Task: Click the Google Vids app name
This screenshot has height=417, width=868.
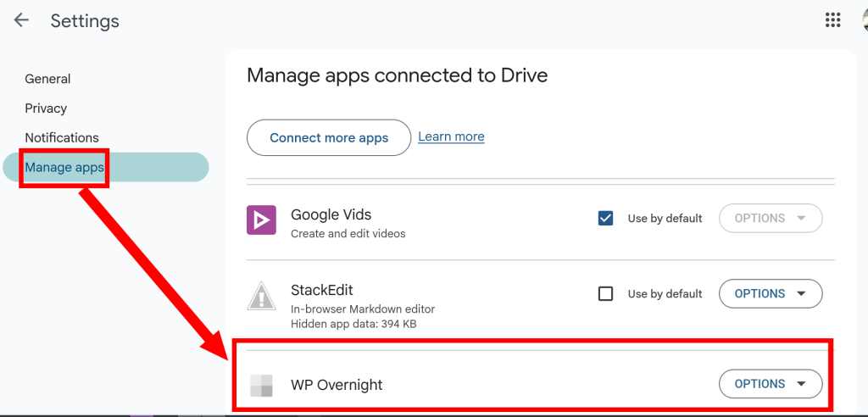Action: pos(331,214)
